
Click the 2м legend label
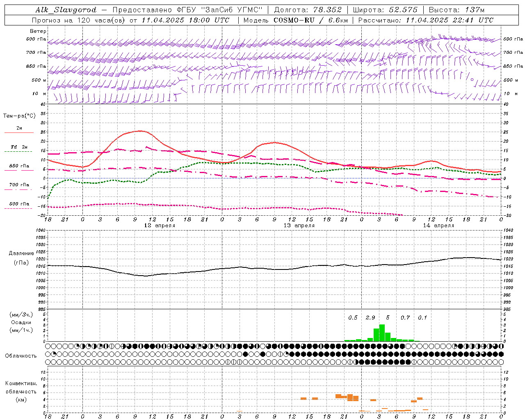19,128
